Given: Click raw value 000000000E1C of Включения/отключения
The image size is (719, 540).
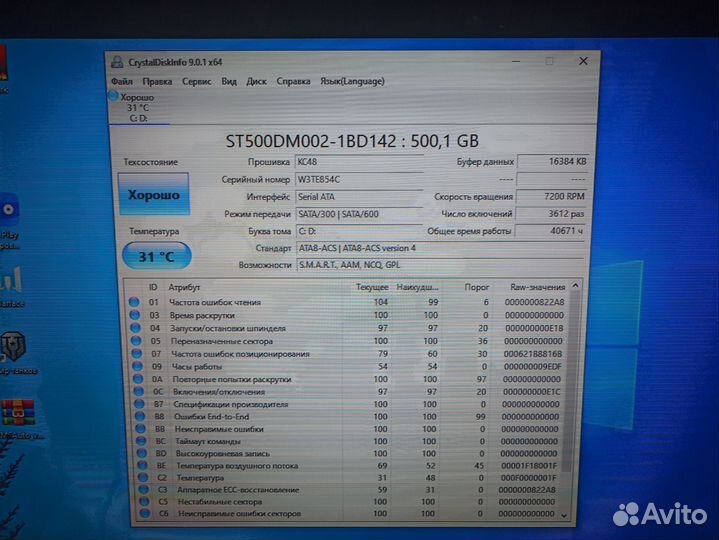Looking at the screenshot, I should (x=531, y=392).
